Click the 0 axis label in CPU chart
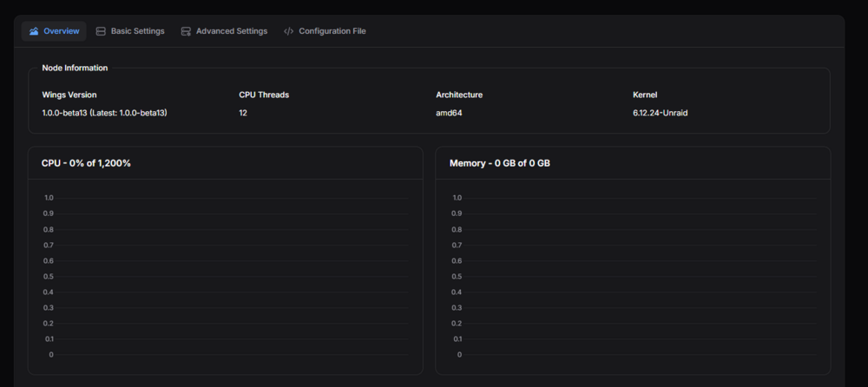The height and width of the screenshot is (387, 868). (x=51, y=355)
